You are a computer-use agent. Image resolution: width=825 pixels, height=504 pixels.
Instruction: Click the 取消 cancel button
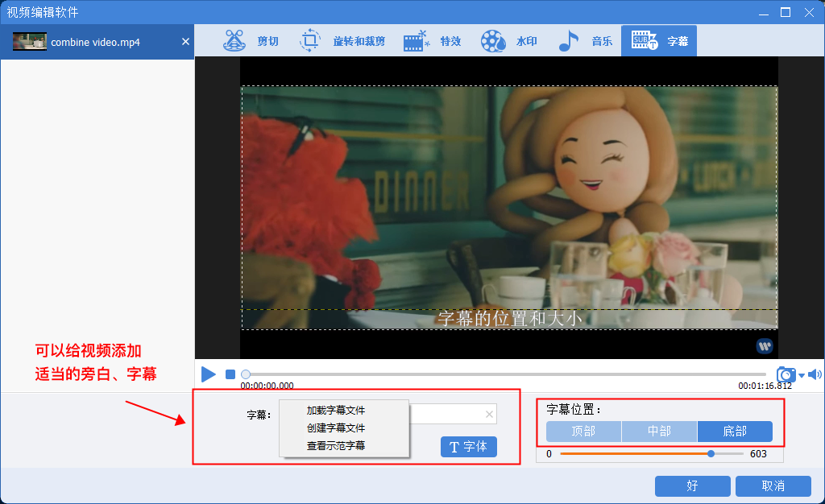(x=773, y=486)
